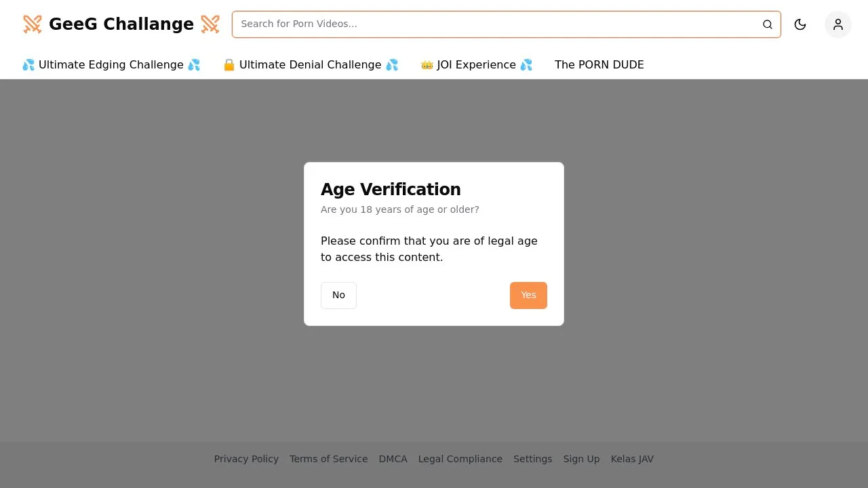This screenshot has width=868, height=488.
Task: Open the Privacy Policy footer link
Action: (x=246, y=459)
